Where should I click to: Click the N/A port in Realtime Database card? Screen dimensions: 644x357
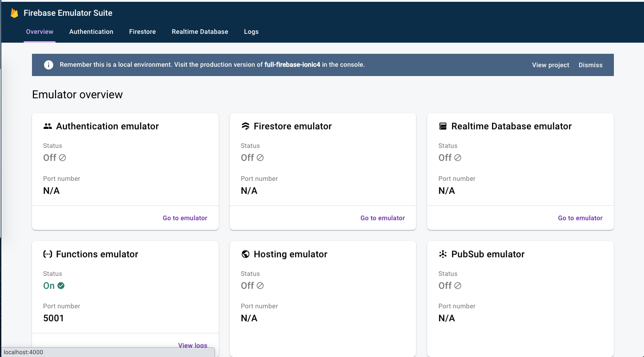pyautogui.click(x=447, y=191)
